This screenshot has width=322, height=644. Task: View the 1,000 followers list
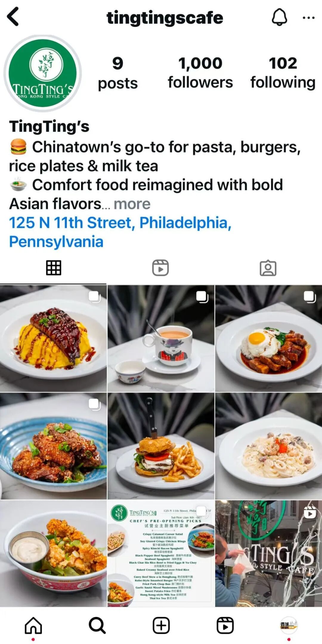pos(200,72)
